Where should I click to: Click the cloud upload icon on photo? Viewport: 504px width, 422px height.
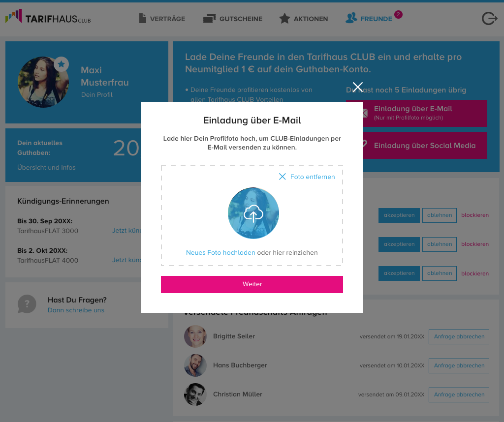(253, 213)
